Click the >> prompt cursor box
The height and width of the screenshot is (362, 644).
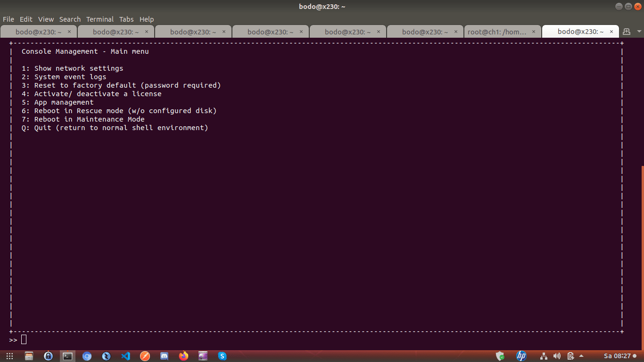click(24, 339)
